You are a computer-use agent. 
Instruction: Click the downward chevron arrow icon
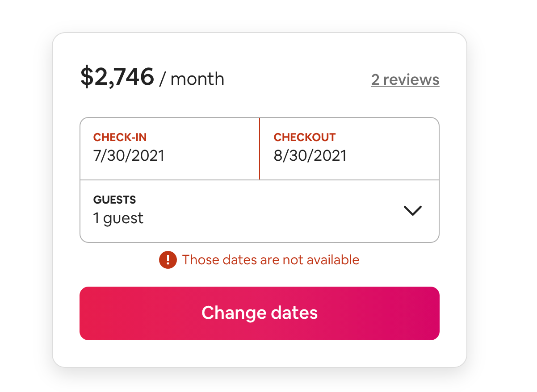(x=413, y=211)
